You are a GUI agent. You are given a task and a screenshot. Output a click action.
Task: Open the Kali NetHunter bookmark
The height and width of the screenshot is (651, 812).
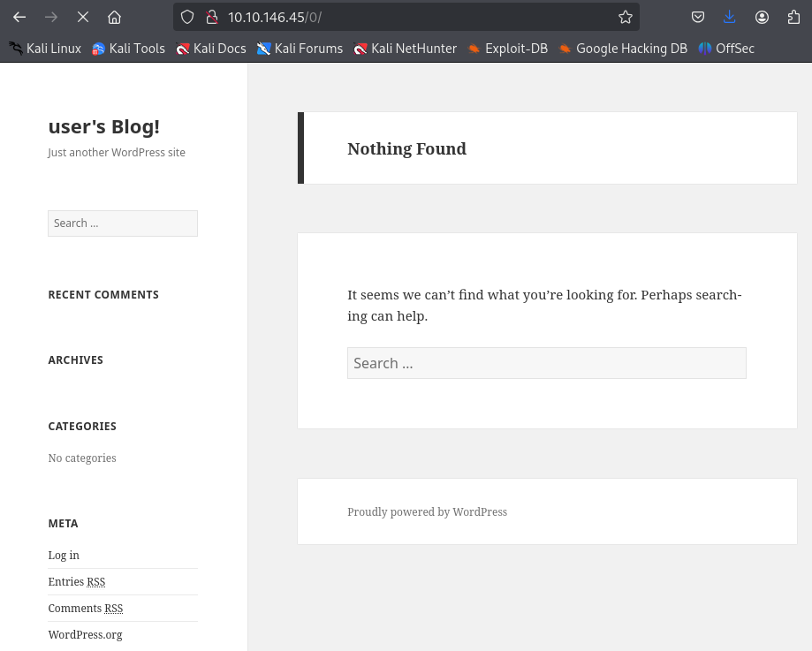[x=405, y=49]
